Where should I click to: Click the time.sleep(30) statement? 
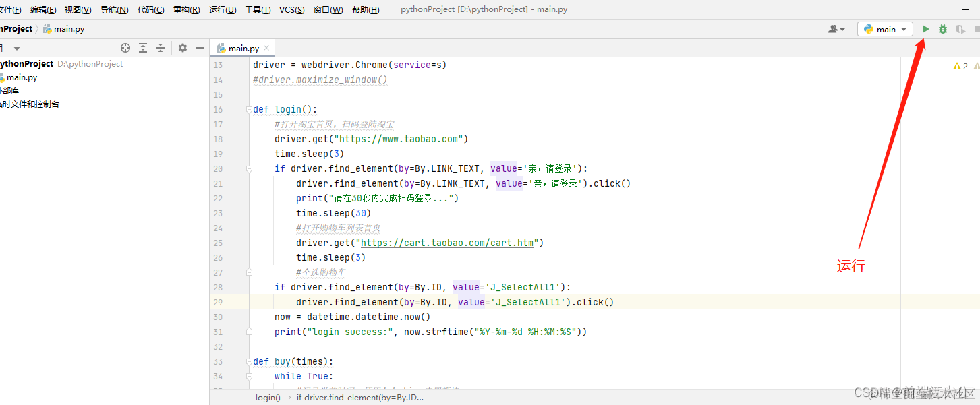333,214
